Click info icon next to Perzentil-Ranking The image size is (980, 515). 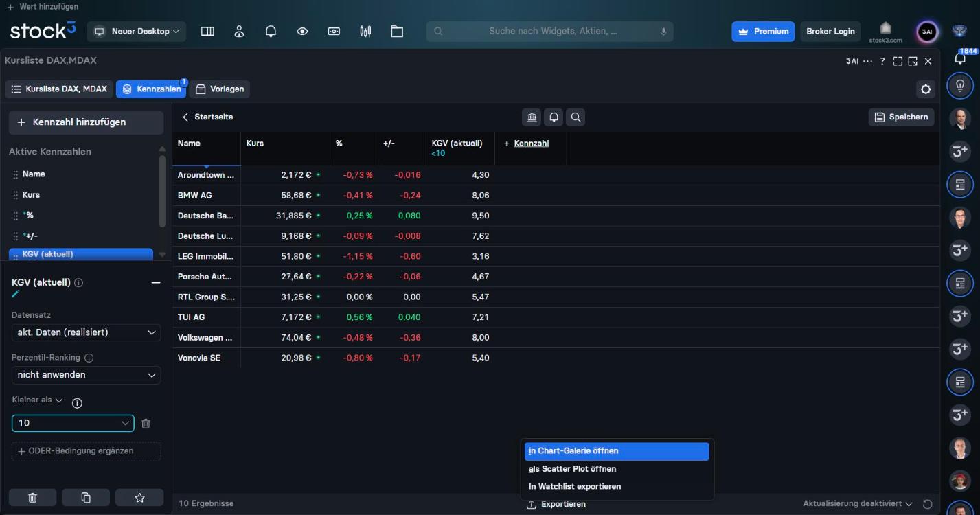coord(89,358)
